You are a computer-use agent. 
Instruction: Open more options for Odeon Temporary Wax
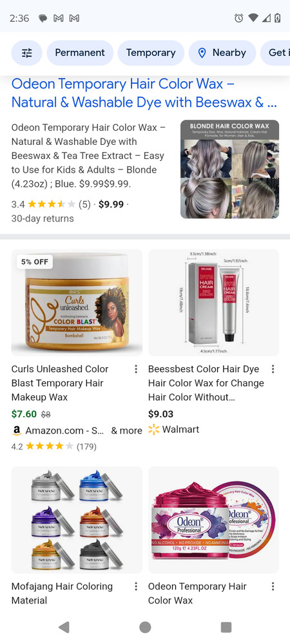tap(273, 586)
